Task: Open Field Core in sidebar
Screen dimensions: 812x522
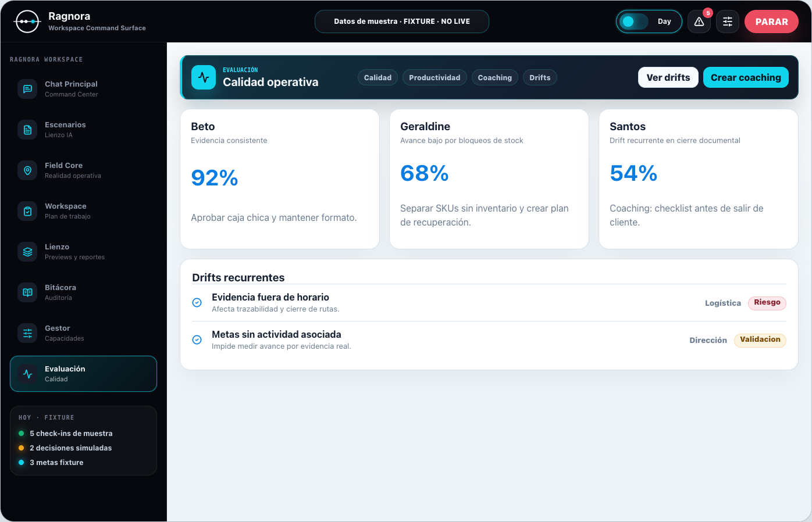Action: pos(83,170)
